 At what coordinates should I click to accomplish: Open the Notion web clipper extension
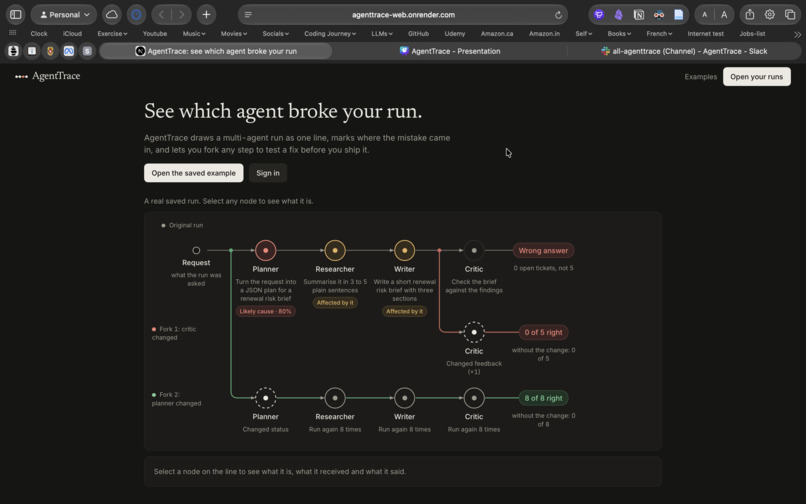[x=638, y=14]
